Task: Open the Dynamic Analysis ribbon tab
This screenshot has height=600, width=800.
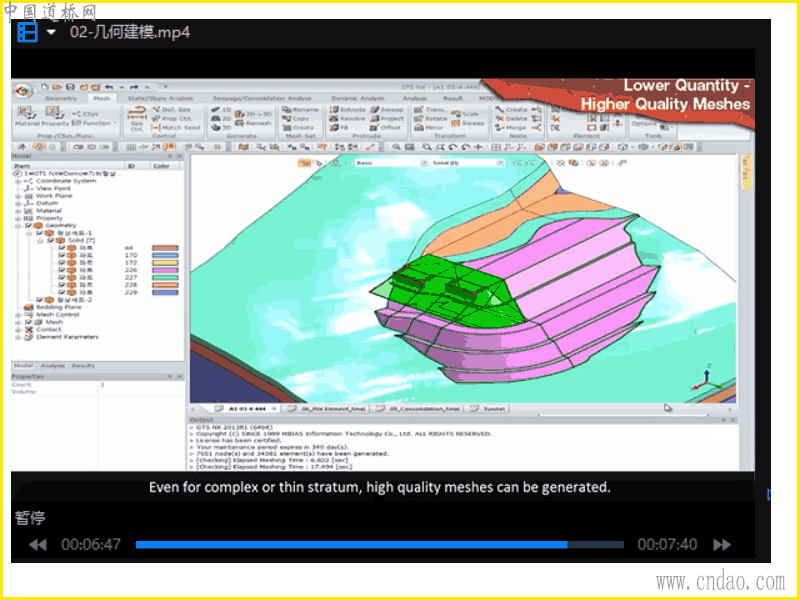Action: (x=358, y=98)
